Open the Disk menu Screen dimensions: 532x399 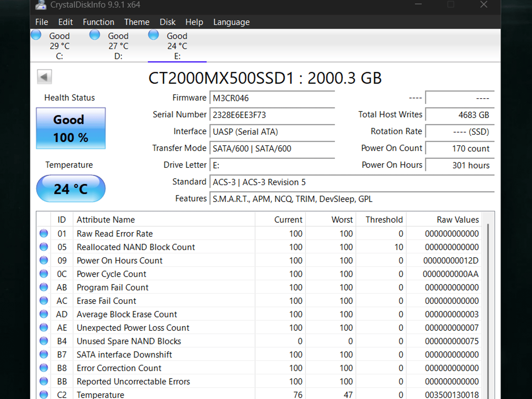point(168,22)
